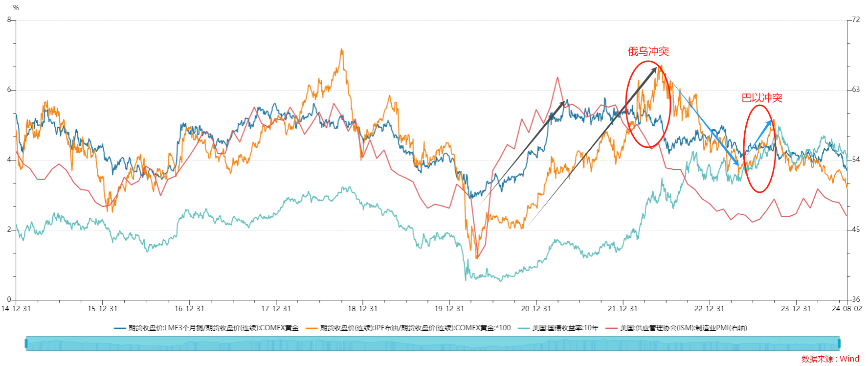Viewport: 868px width, 366px height.
Task: Click the 巴以冲突 red ellipse annotation
Action: (x=744, y=147)
